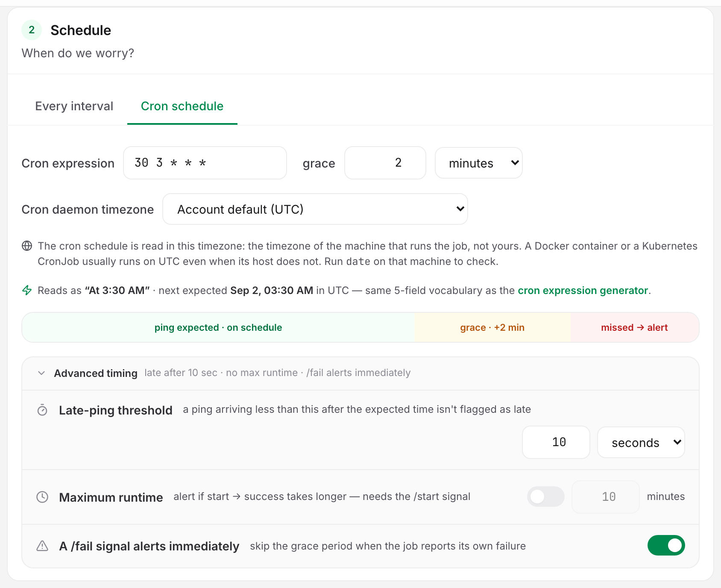Open the grace units dropdown showing minutes
Viewport: 721px width, 588px height.
(x=478, y=163)
